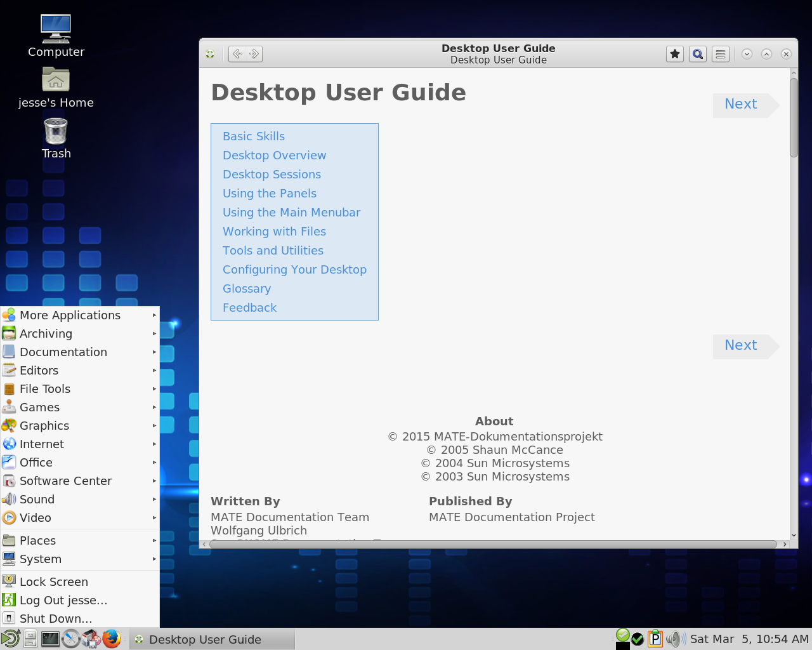This screenshot has height=650, width=812.
Task: Select the jesse's Home desktop icon
Action: click(x=56, y=88)
